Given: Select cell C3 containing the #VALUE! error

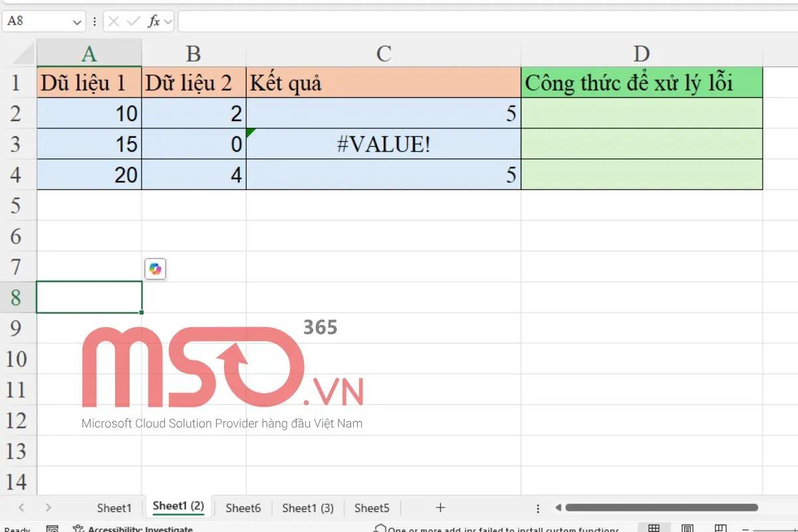Looking at the screenshot, I should pyautogui.click(x=383, y=144).
